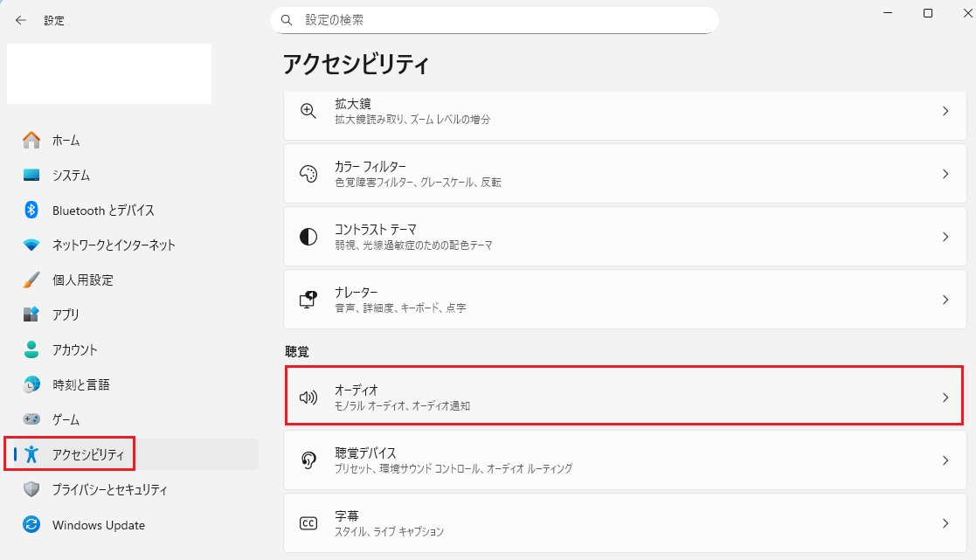Click the Contrast Theme half-circle icon
This screenshot has width=976, height=560.
308,237
